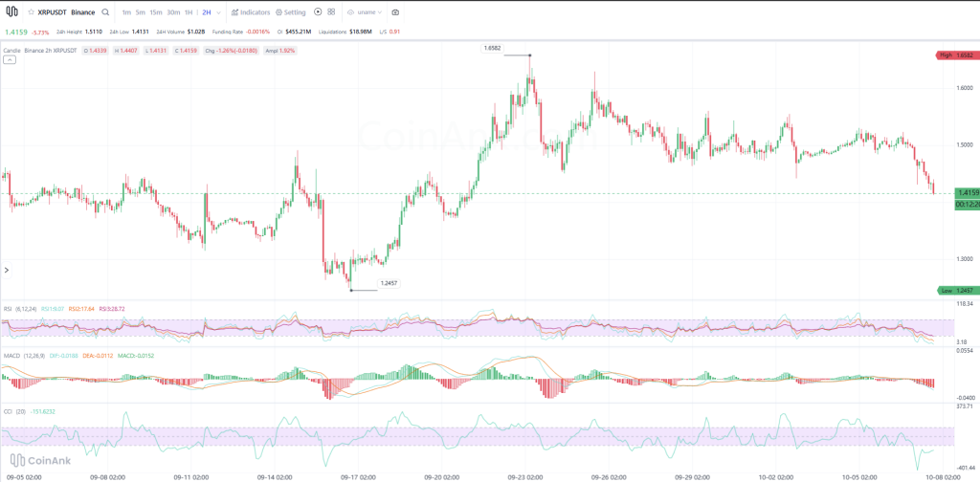Image resolution: width=980 pixels, height=482 pixels.
Task: Click the -5.73% price change text
Action: tap(40, 32)
